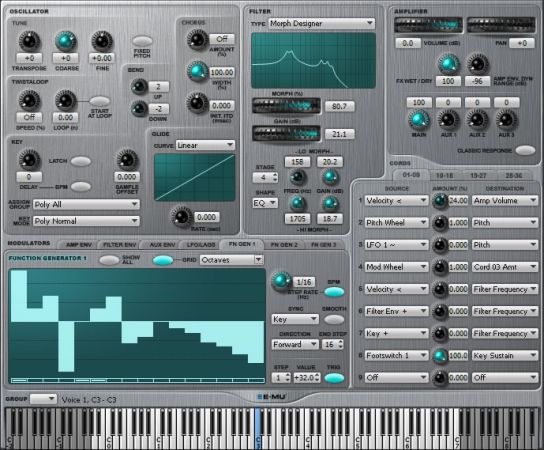This screenshot has height=450, width=544.
Task: Click the Step Rate knob
Action: click(281, 281)
